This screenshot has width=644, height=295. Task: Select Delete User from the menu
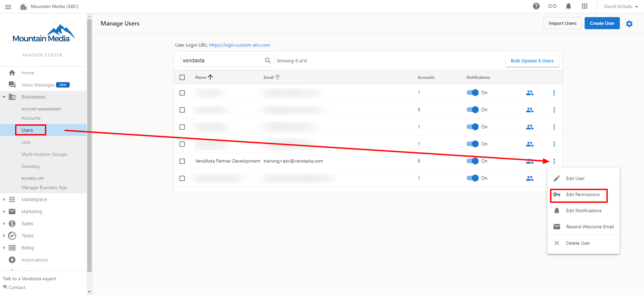pyautogui.click(x=583, y=243)
